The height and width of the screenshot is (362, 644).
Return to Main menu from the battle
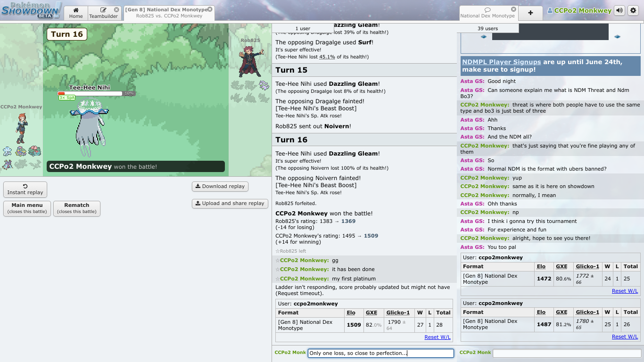point(27,208)
